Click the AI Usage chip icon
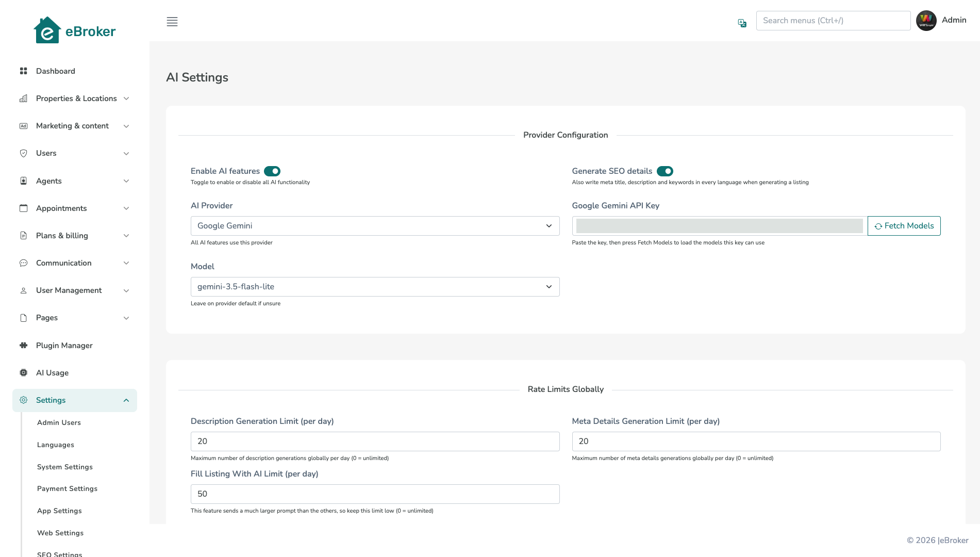This screenshot has width=980, height=557. click(x=23, y=373)
